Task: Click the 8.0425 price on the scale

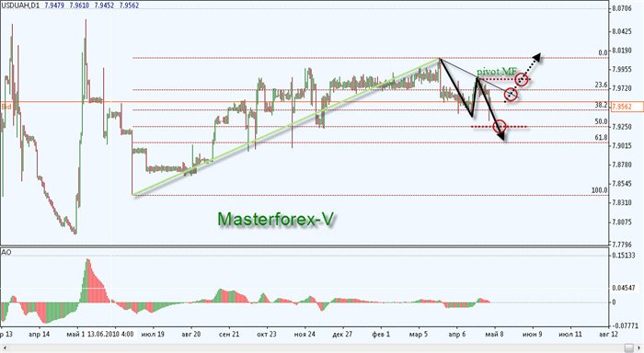Action: (x=622, y=30)
